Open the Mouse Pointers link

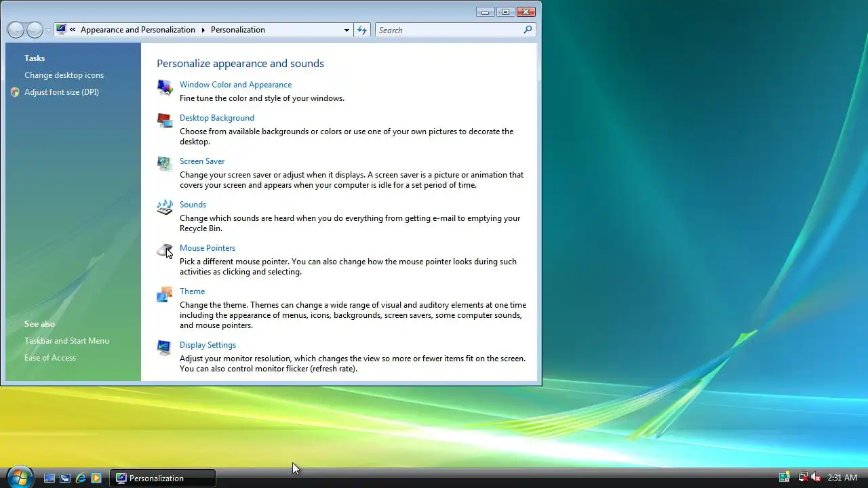(x=208, y=248)
